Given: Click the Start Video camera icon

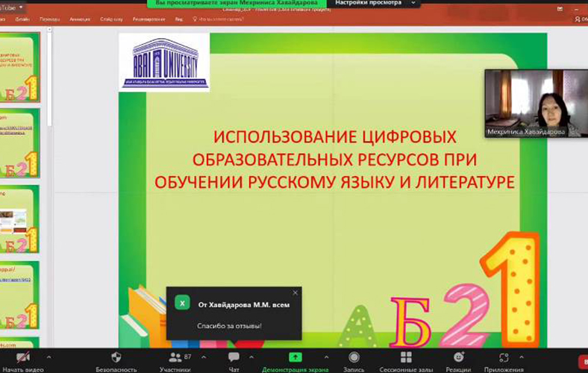Looking at the screenshot, I should pyautogui.click(x=22, y=357).
